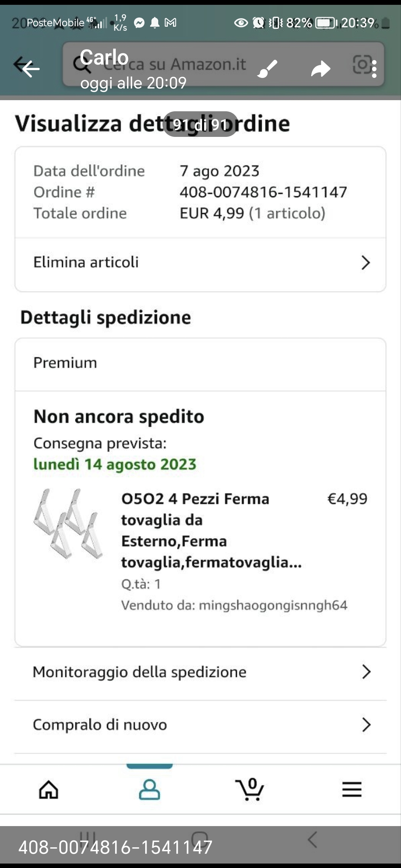Tap the brush edit icon
This screenshot has width=401, height=868.
267,69
